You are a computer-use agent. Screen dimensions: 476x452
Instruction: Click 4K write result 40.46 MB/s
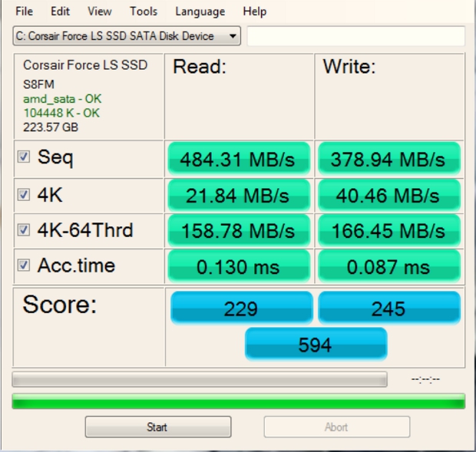(389, 195)
